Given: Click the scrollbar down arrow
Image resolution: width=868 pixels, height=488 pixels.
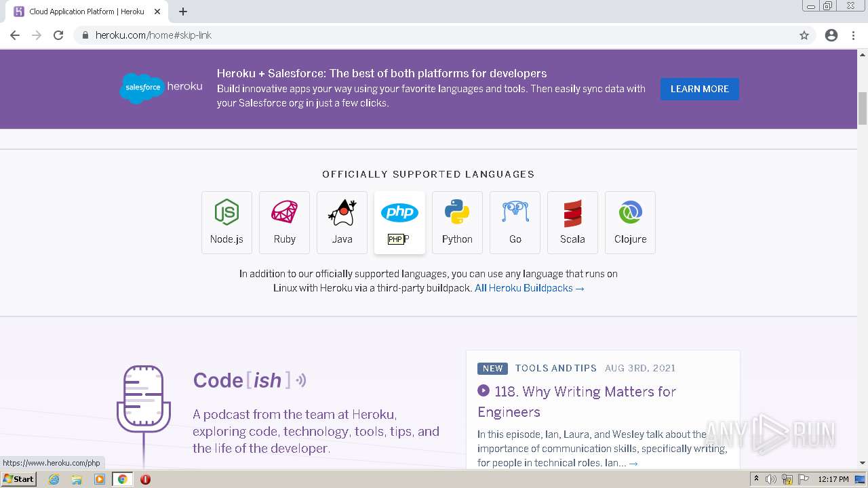Looking at the screenshot, I should coord(863,463).
